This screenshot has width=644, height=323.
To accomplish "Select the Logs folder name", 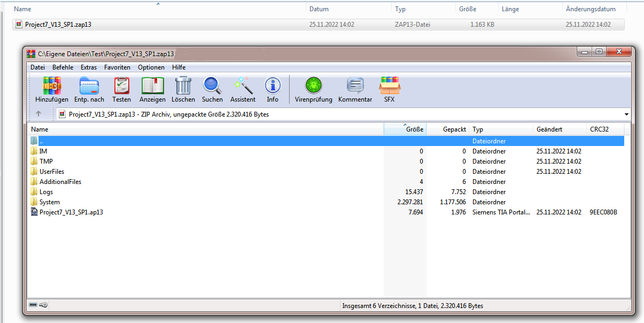I will [46, 192].
